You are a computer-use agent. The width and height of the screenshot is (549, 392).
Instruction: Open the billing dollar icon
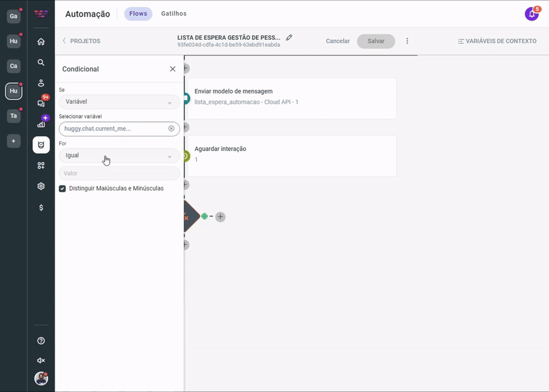[x=41, y=208]
